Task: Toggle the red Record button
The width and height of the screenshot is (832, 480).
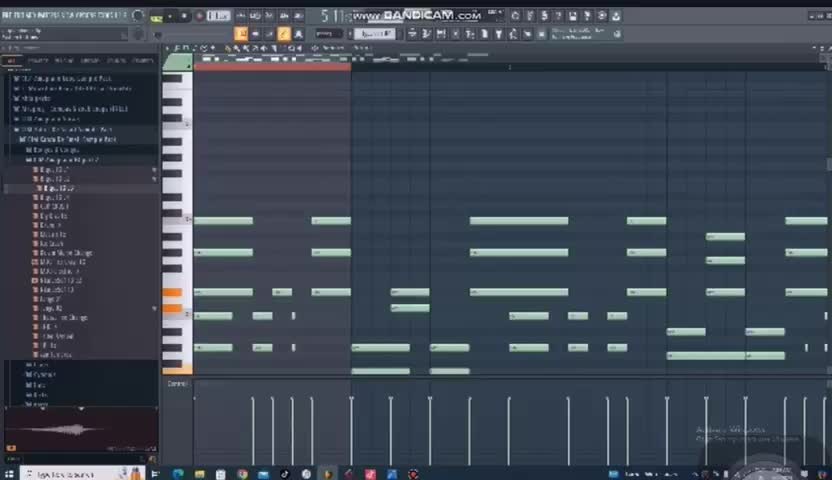Action: point(200,16)
